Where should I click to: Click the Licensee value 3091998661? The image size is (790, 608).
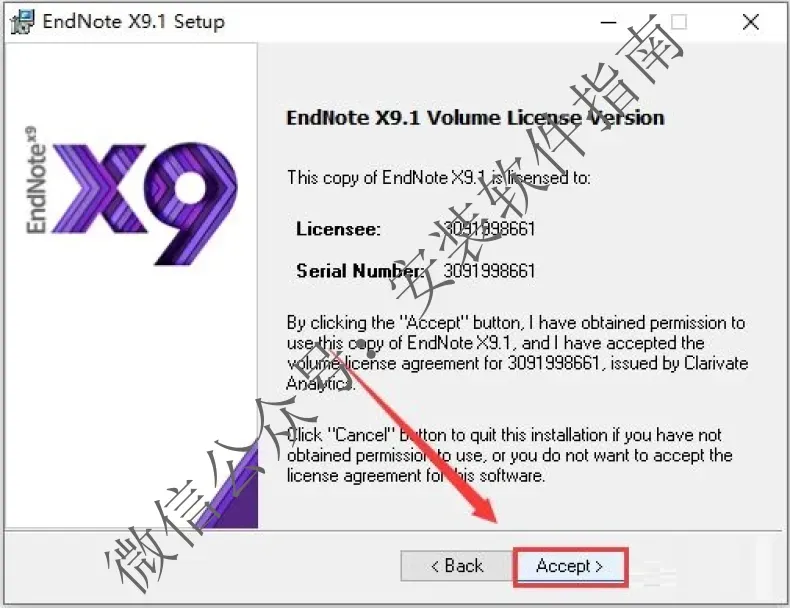click(489, 229)
